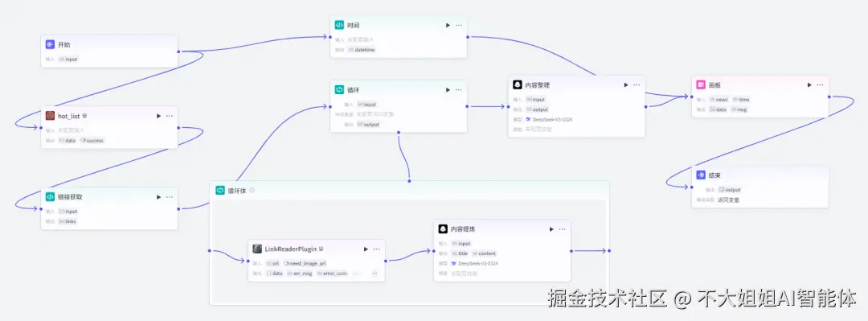Click the 循环体 loop body icon
The height and width of the screenshot is (321, 868).
219,190
